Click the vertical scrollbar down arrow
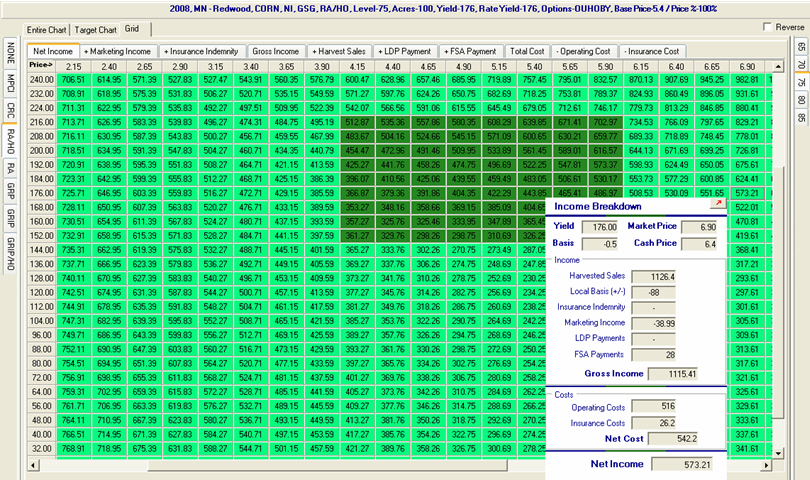Screen dimensions: 810x480 (x=778, y=453)
